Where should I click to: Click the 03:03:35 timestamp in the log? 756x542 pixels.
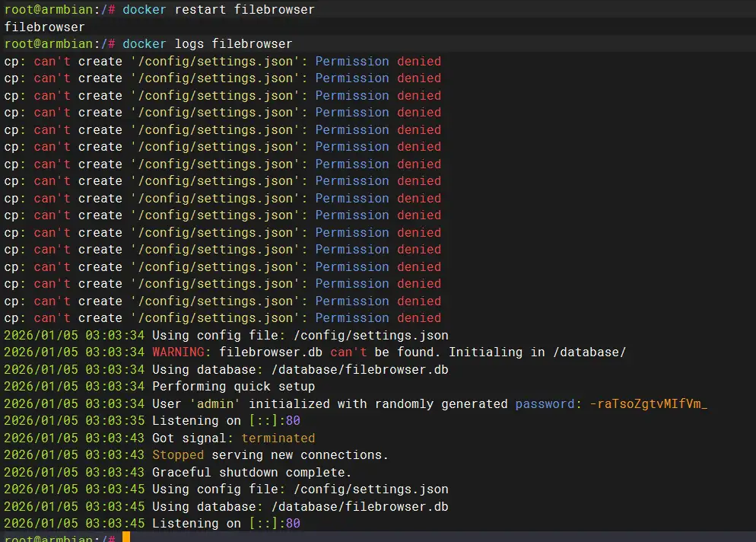[114, 421]
